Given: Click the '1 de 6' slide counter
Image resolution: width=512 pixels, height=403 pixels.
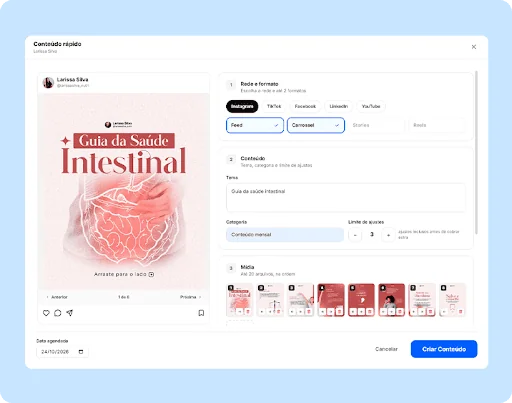Looking at the screenshot, I should [x=124, y=297].
